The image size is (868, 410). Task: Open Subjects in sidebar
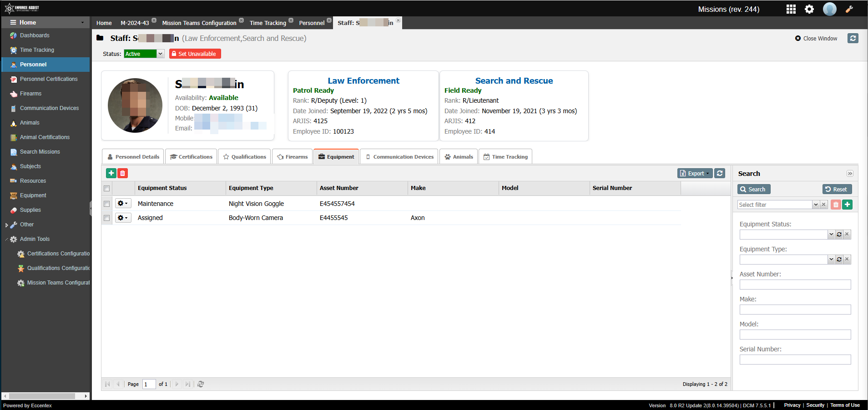pos(30,166)
